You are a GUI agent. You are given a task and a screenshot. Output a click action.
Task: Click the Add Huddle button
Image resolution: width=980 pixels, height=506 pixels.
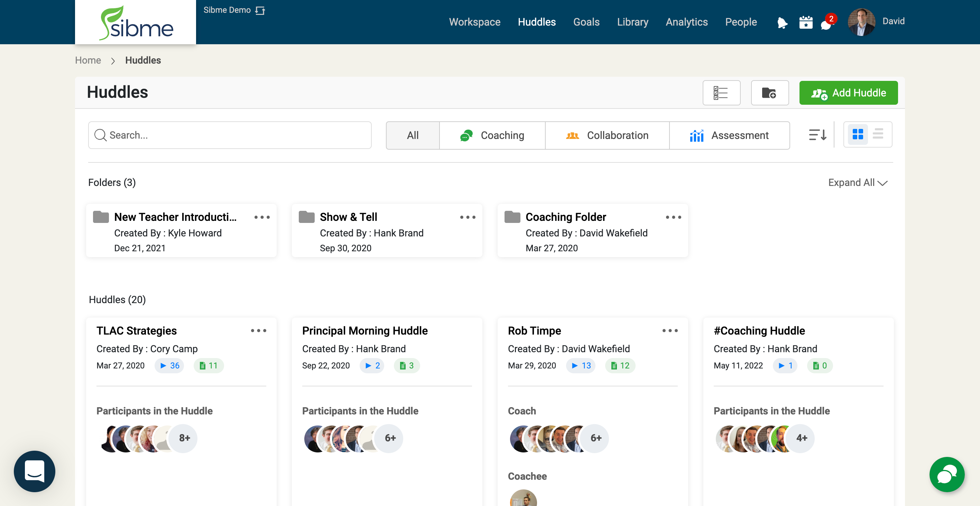point(848,93)
